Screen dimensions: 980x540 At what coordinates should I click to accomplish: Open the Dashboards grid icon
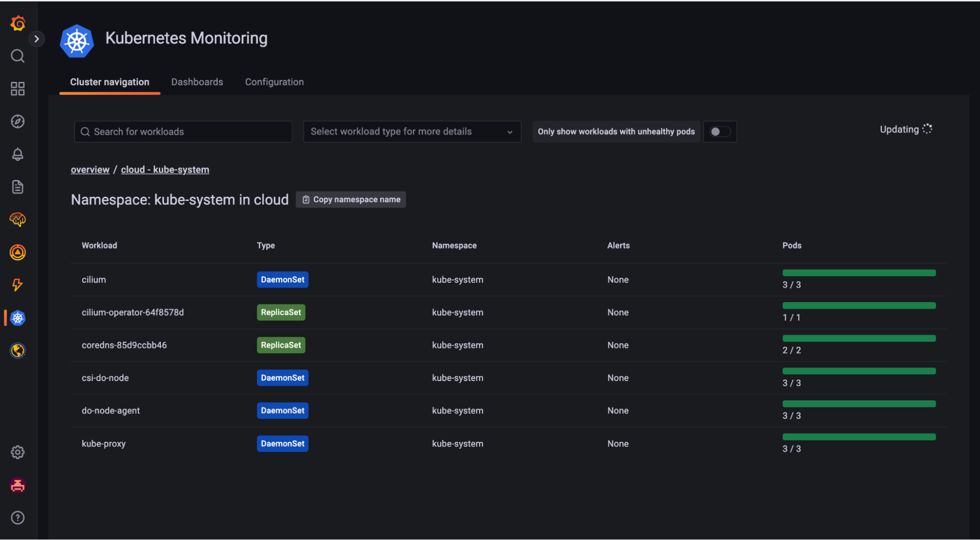(18, 89)
